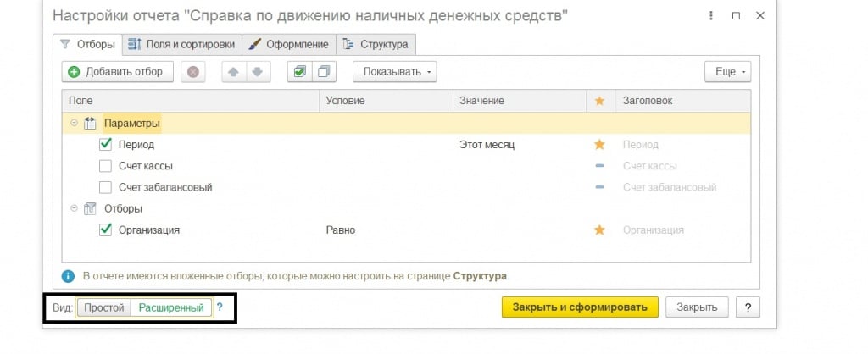Click Закрыть и сформировать button
The height and width of the screenshot is (354, 868).
[580, 307]
